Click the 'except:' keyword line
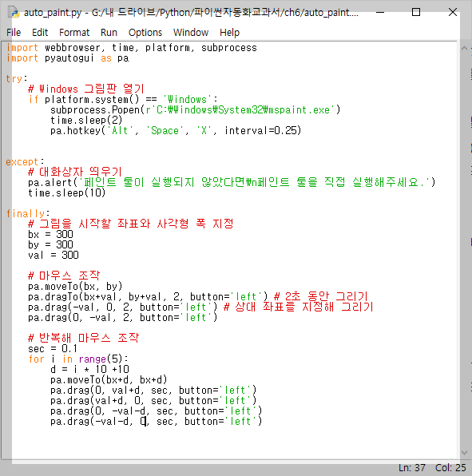 coord(25,162)
